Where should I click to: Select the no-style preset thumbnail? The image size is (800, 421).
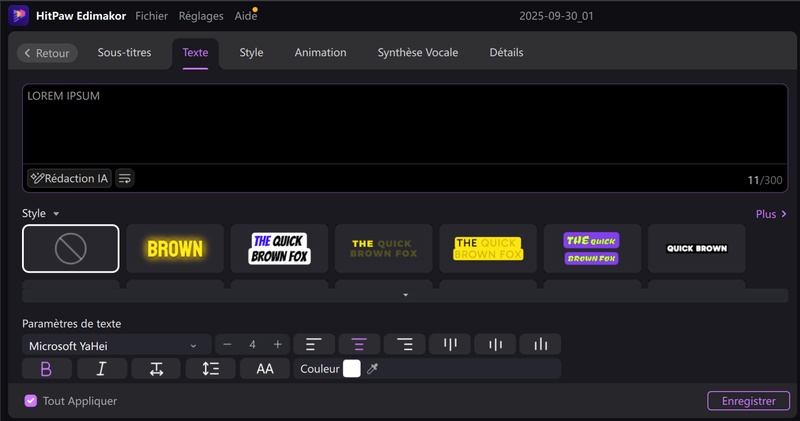70,249
